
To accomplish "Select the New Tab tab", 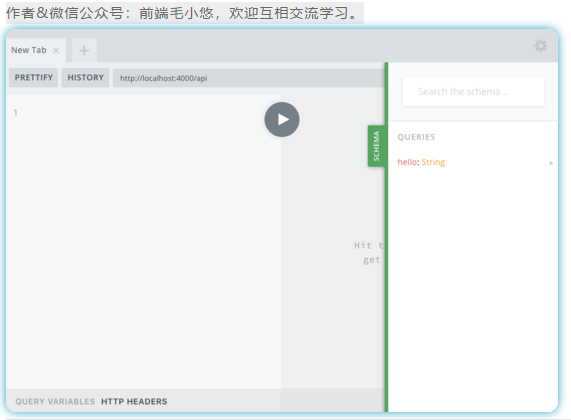I will click(x=36, y=50).
